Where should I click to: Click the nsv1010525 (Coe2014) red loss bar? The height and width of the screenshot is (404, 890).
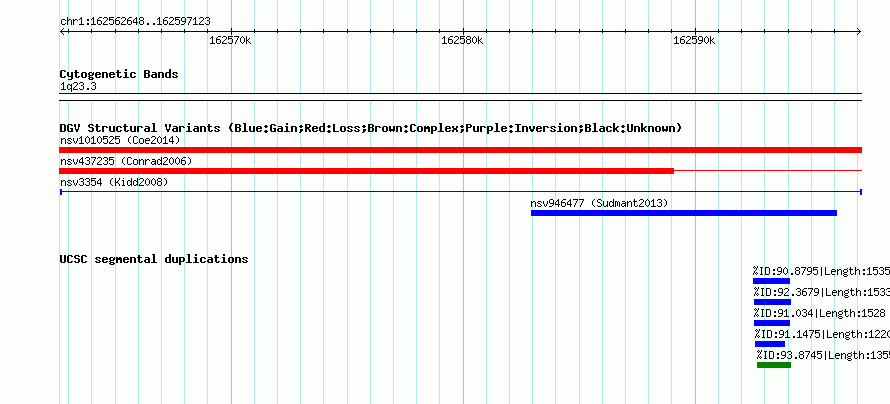click(x=460, y=150)
